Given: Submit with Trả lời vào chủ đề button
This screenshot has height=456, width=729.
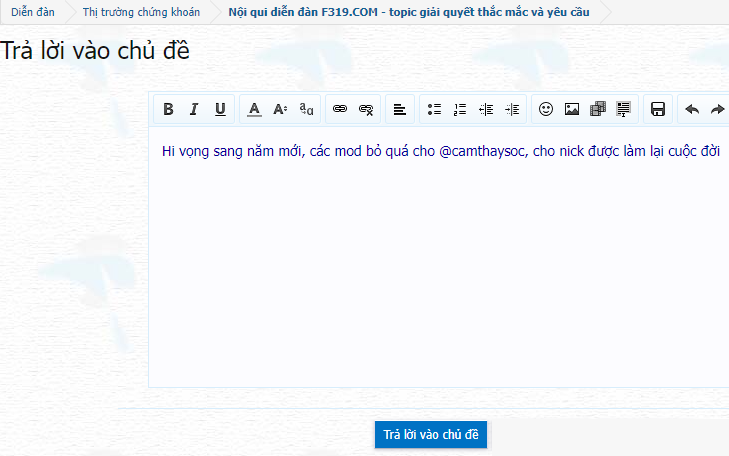Looking at the screenshot, I should tap(431, 435).
